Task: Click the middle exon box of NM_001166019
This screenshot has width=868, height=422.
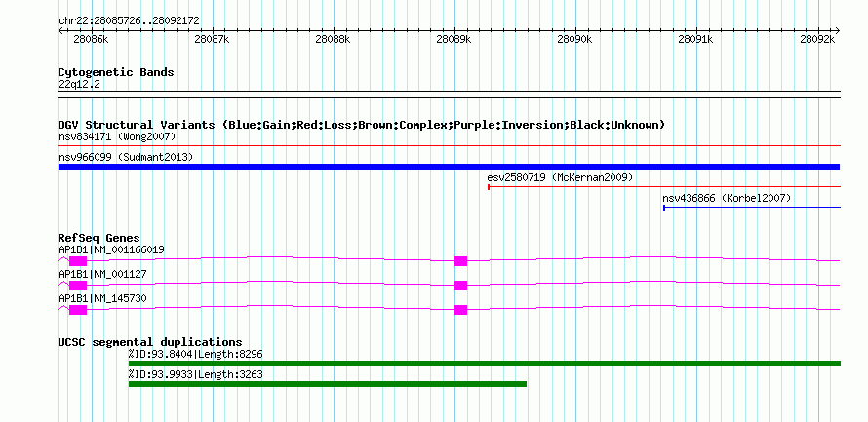Action: tap(460, 261)
